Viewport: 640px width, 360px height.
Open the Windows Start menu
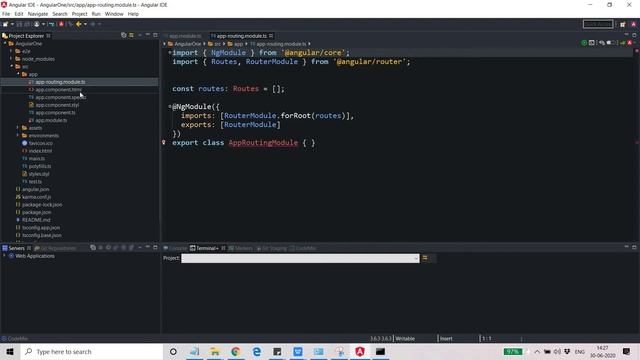10,351
